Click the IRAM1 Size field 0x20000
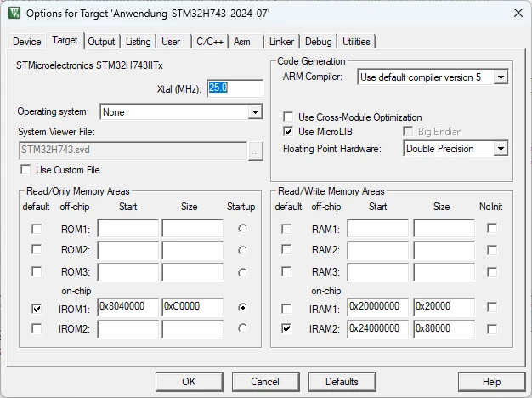This screenshot has width=532, height=398. click(x=444, y=307)
